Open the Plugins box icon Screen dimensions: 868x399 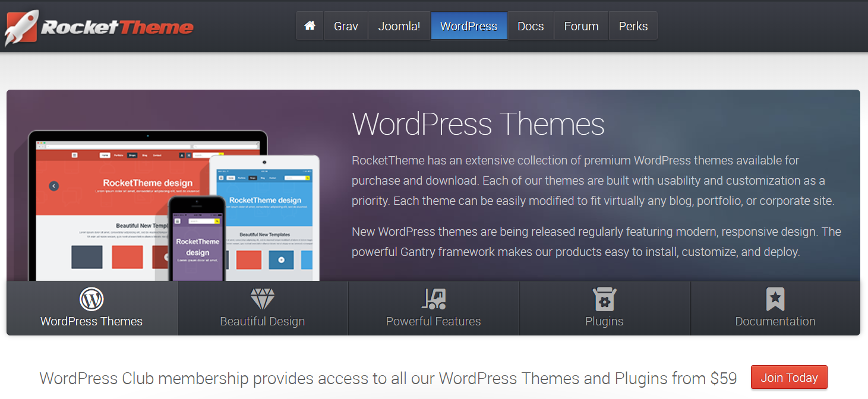[x=604, y=298]
